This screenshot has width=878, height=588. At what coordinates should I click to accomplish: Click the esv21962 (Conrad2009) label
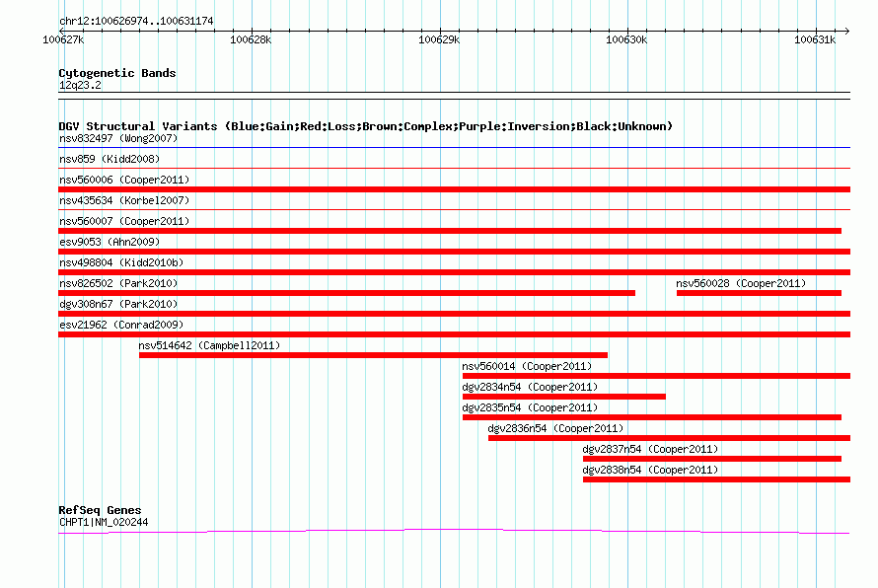121,325
